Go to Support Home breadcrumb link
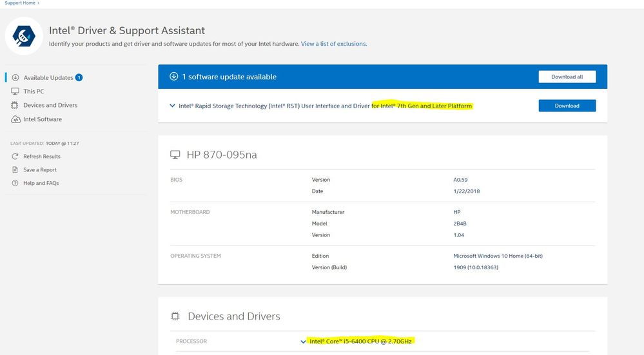Screen dimensions: 644x355 pyautogui.click(x=20, y=3)
